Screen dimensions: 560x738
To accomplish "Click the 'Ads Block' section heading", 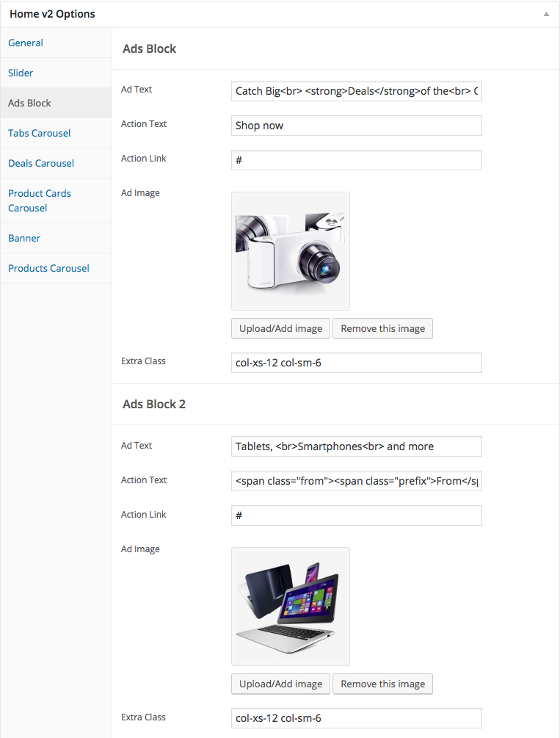I will point(149,49).
